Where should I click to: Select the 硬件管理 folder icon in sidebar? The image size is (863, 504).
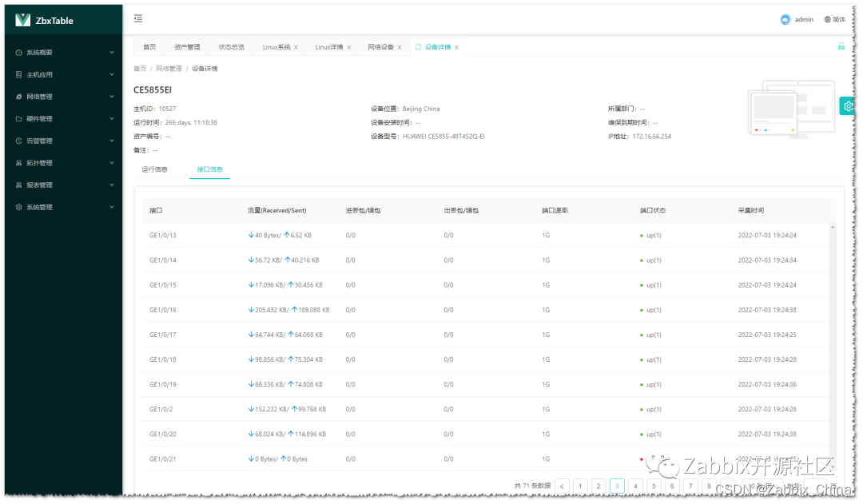[x=18, y=118]
